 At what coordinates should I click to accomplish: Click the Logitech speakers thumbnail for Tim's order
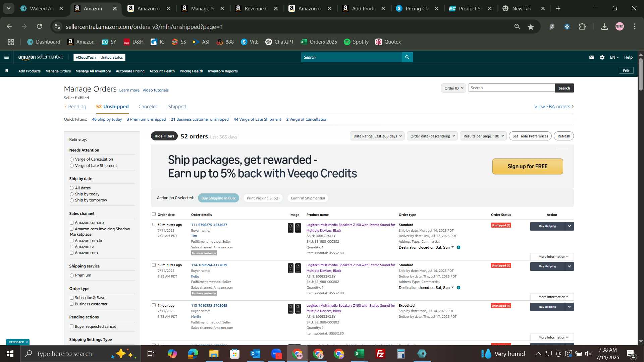294,228
